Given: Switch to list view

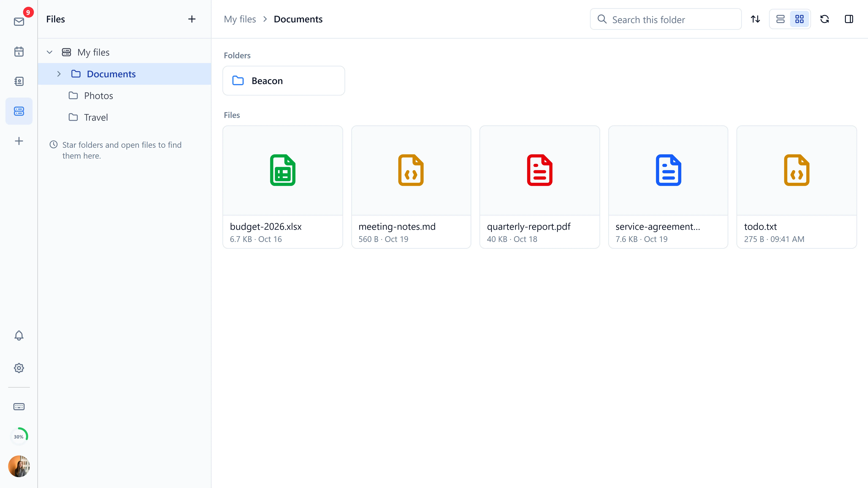Looking at the screenshot, I should coord(780,19).
